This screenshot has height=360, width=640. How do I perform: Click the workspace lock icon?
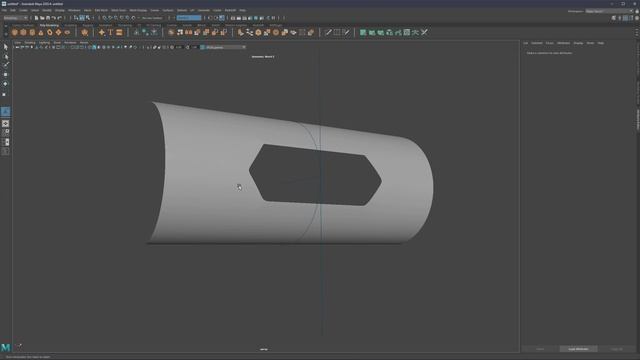pos(637,11)
